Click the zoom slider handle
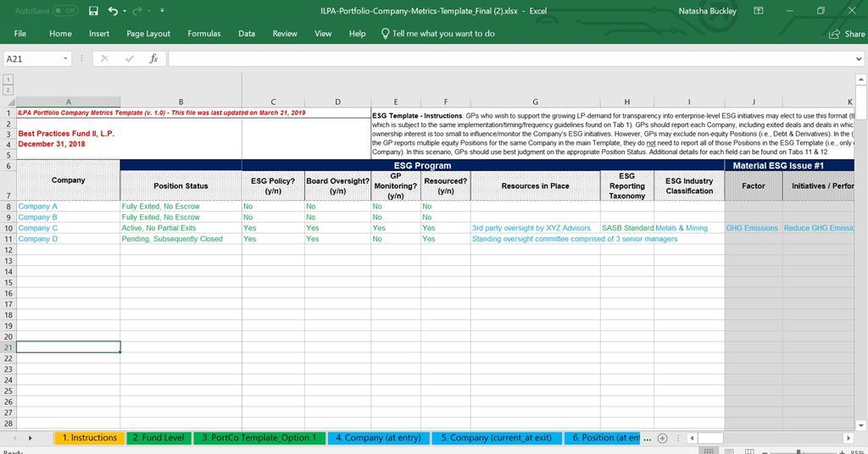 click(x=798, y=451)
